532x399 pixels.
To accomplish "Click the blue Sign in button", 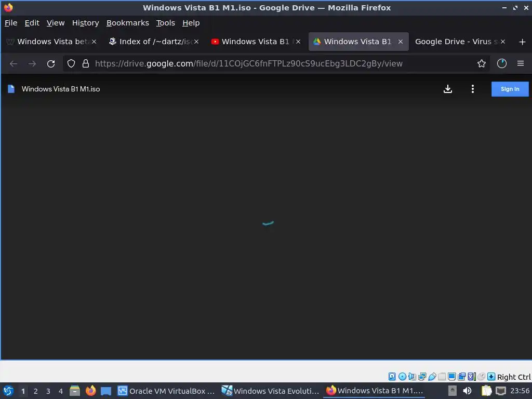I will point(510,89).
